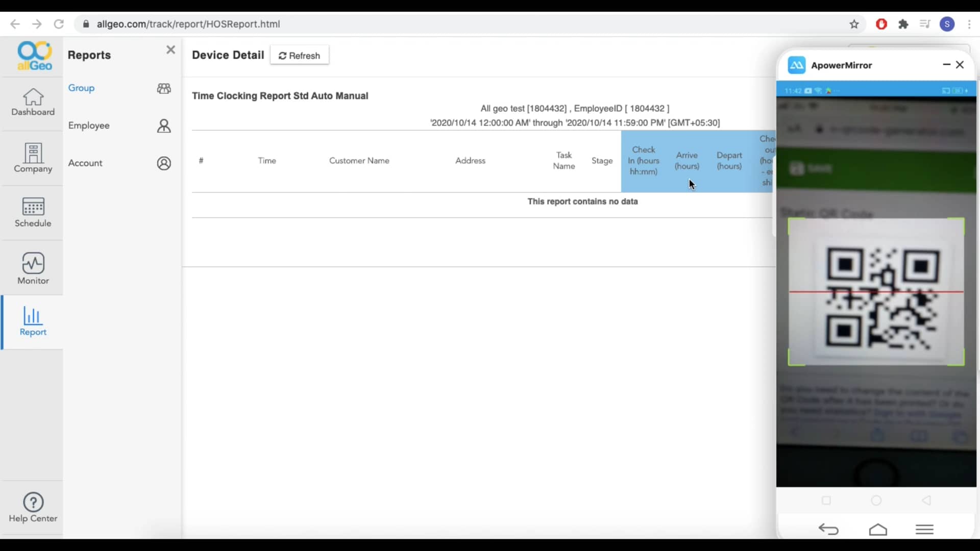Click the Customer Name column header
This screenshot has height=551, width=980.
[x=359, y=160]
